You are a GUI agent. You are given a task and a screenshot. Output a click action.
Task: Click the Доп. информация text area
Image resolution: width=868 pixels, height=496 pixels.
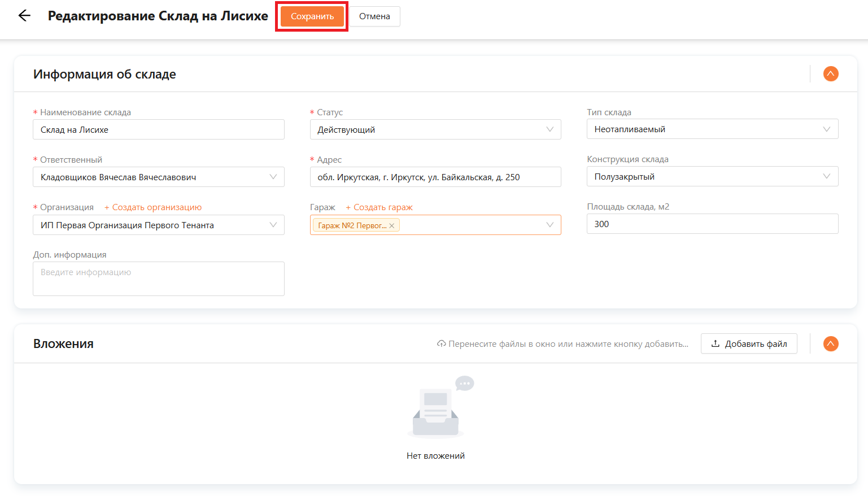pyautogui.click(x=158, y=279)
